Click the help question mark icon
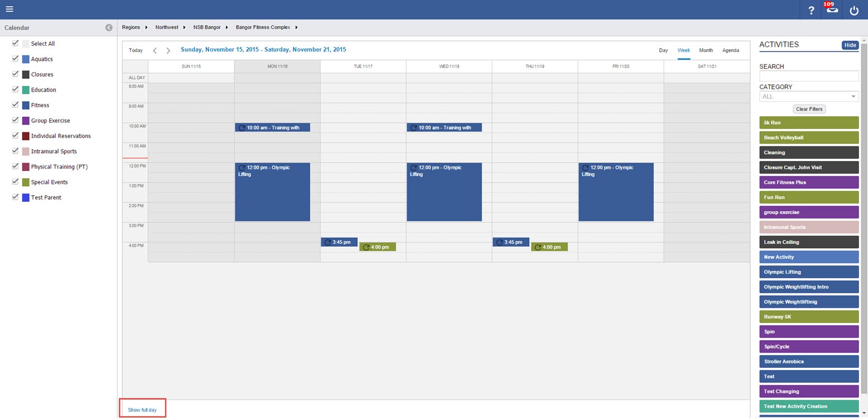 point(811,10)
